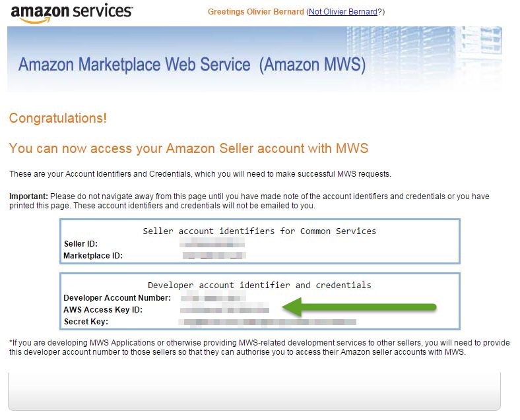Click the blurred Marketplace ID value
The height and width of the screenshot is (420, 520).
[214, 255]
